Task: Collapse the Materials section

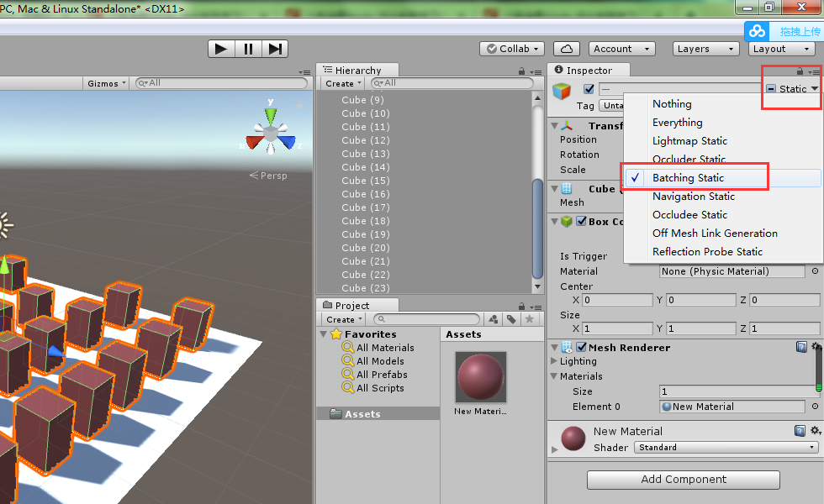Action: (x=554, y=376)
